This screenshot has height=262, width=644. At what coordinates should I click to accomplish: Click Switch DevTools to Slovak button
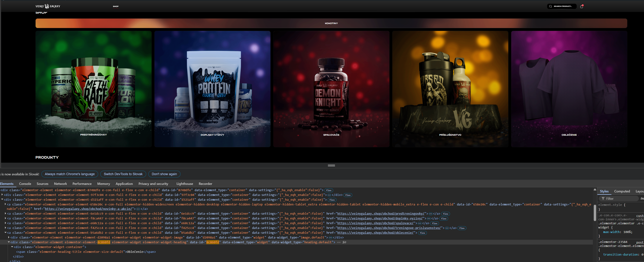point(123,174)
